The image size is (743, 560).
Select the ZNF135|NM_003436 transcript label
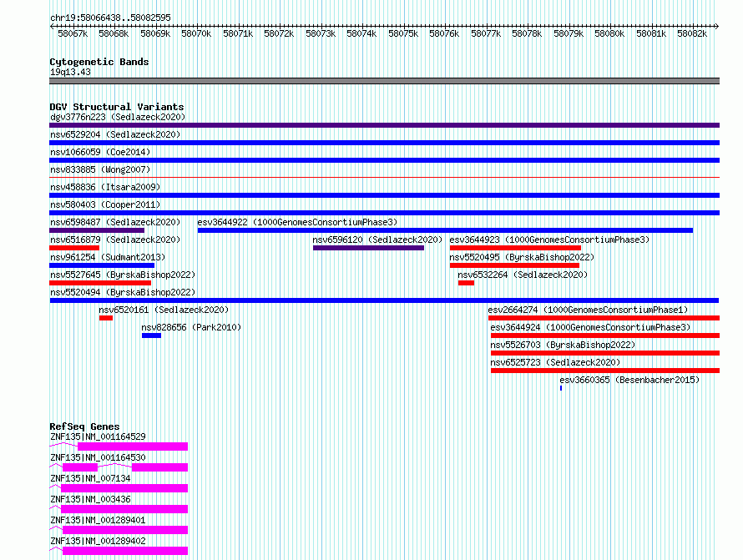click(90, 499)
